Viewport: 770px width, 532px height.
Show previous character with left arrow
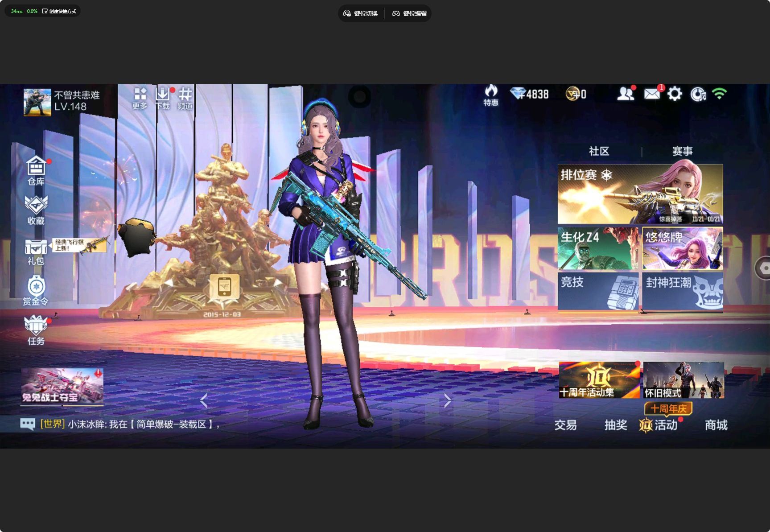(204, 400)
